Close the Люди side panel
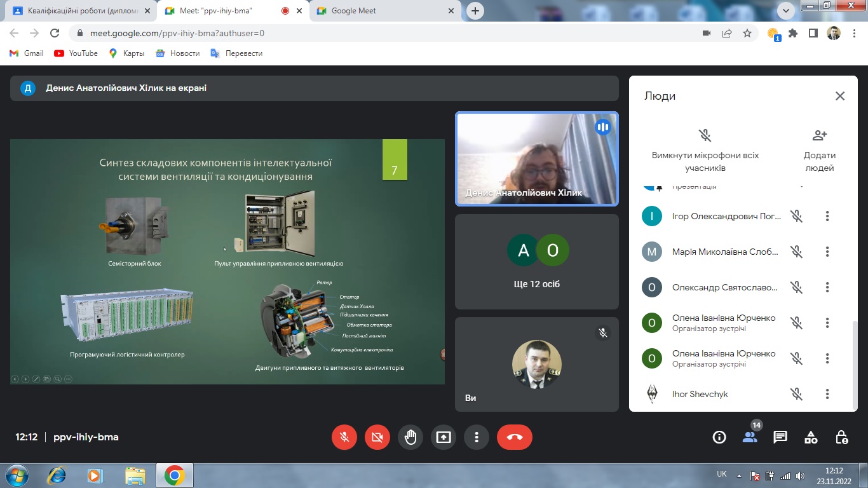Screen dimensions: 868x488 tap(840, 96)
